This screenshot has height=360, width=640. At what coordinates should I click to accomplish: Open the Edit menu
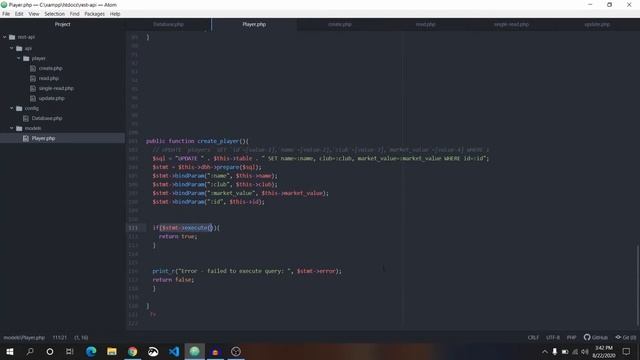(19, 14)
